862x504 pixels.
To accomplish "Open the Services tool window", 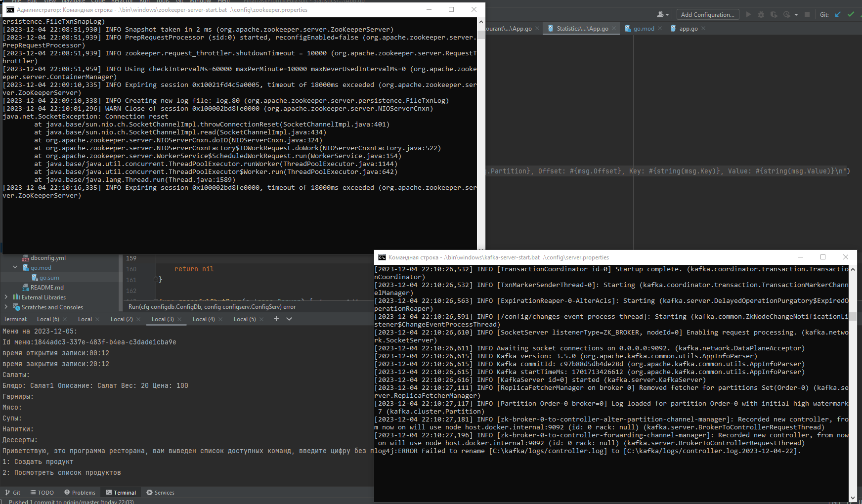I will [x=160, y=493].
